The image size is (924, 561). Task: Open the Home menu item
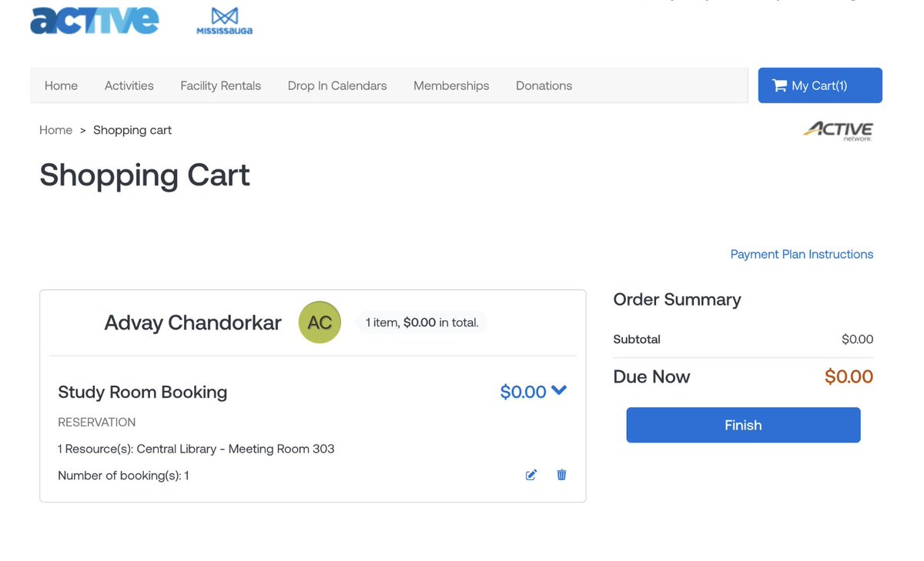(61, 85)
